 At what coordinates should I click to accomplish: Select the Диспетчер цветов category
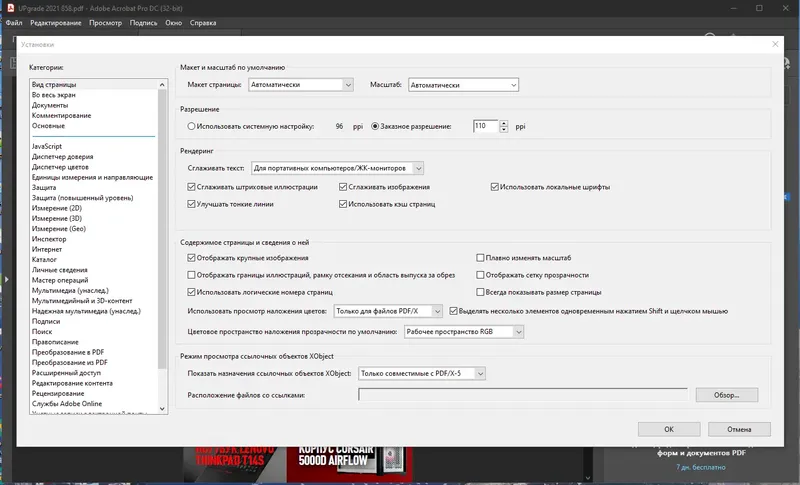point(60,167)
